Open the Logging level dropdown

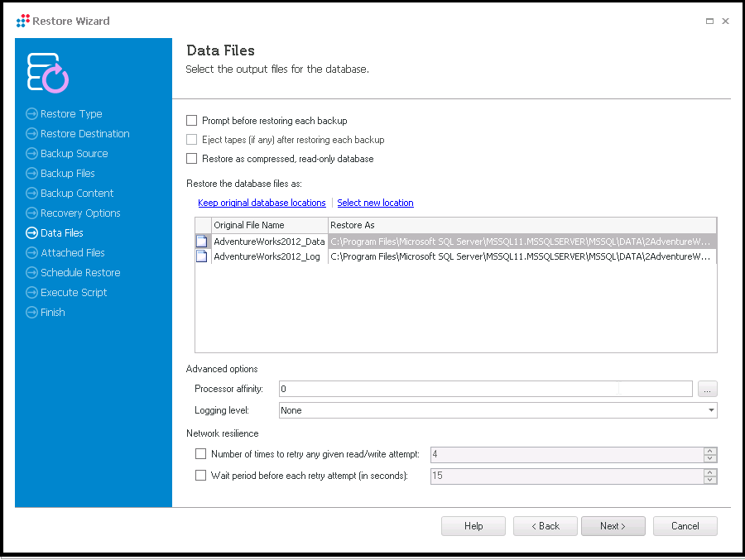click(711, 410)
